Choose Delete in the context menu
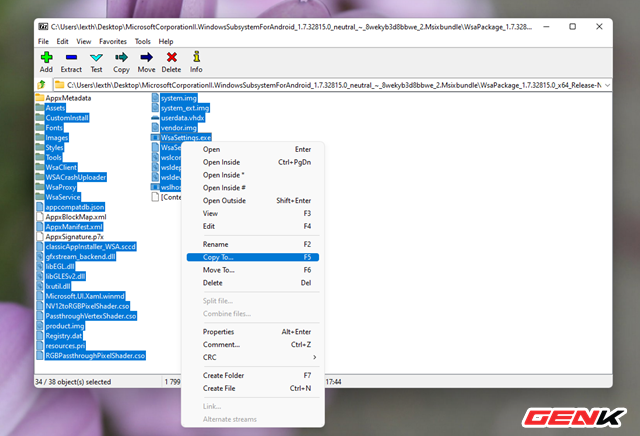The image size is (640, 436). (x=253, y=283)
